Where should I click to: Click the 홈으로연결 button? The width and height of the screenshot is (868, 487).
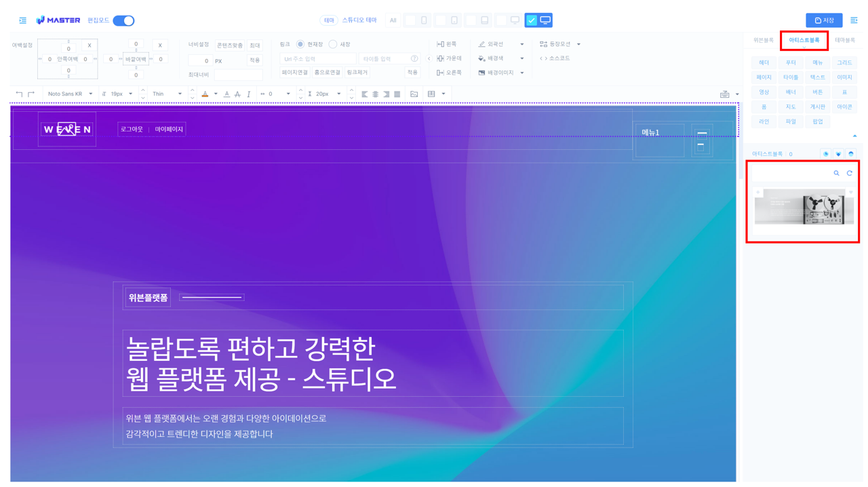tap(327, 73)
